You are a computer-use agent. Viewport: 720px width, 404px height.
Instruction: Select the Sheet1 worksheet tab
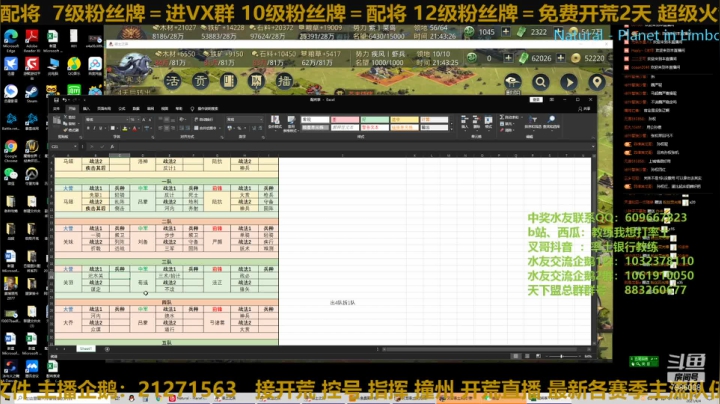click(x=86, y=349)
